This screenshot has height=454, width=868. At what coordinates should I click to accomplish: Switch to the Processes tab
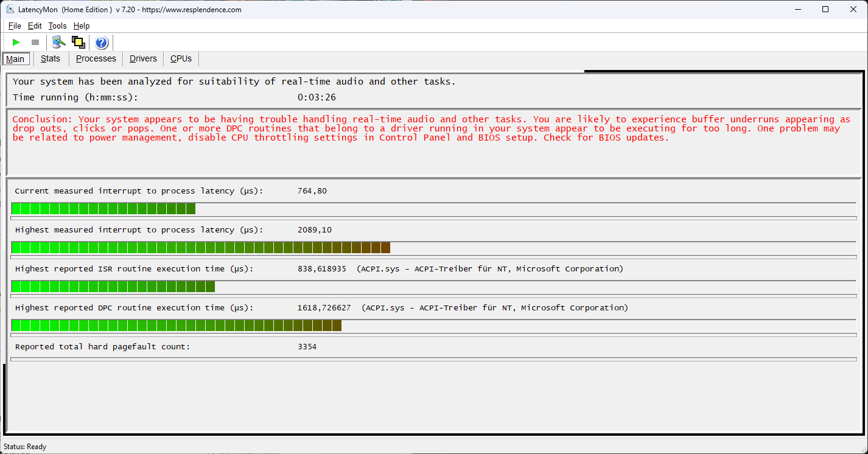pos(96,59)
